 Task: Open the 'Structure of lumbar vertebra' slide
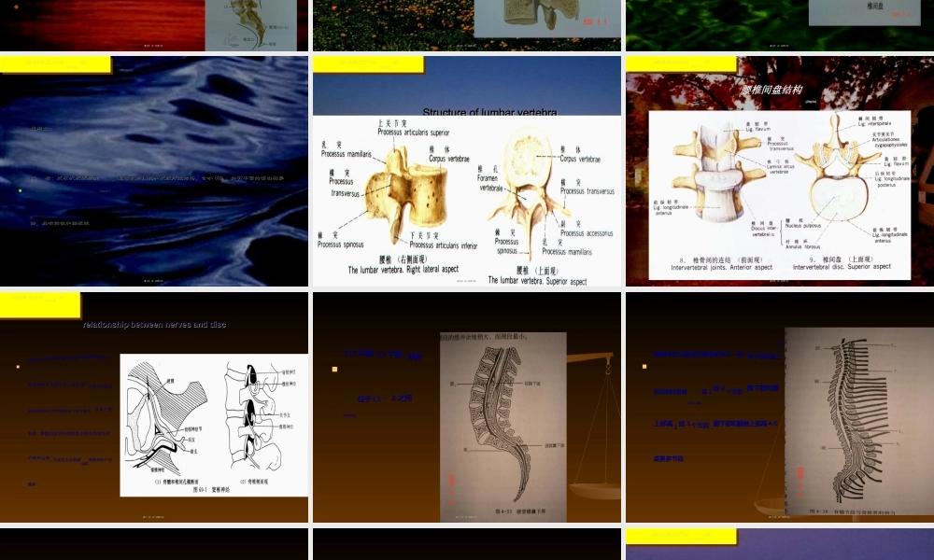[466, 171]
